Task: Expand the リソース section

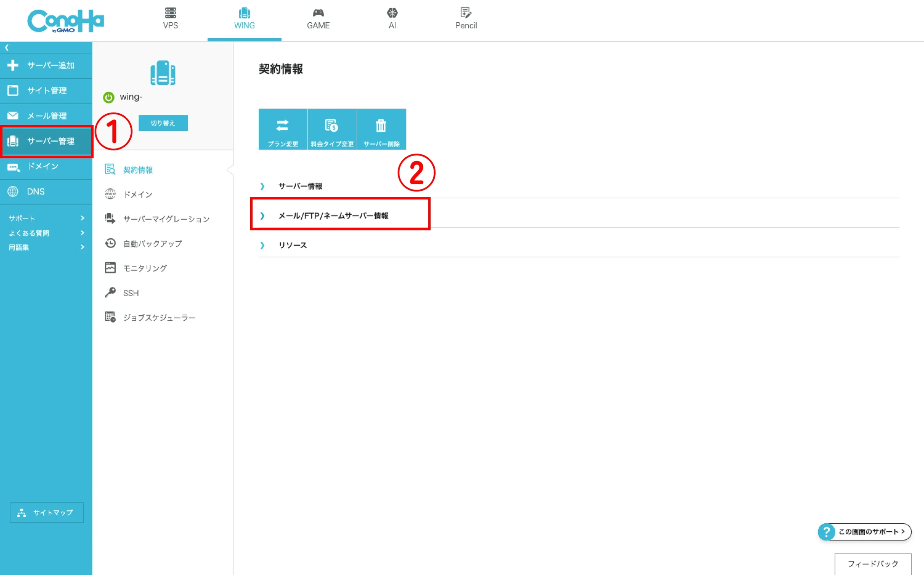Action: pos(292,245)
